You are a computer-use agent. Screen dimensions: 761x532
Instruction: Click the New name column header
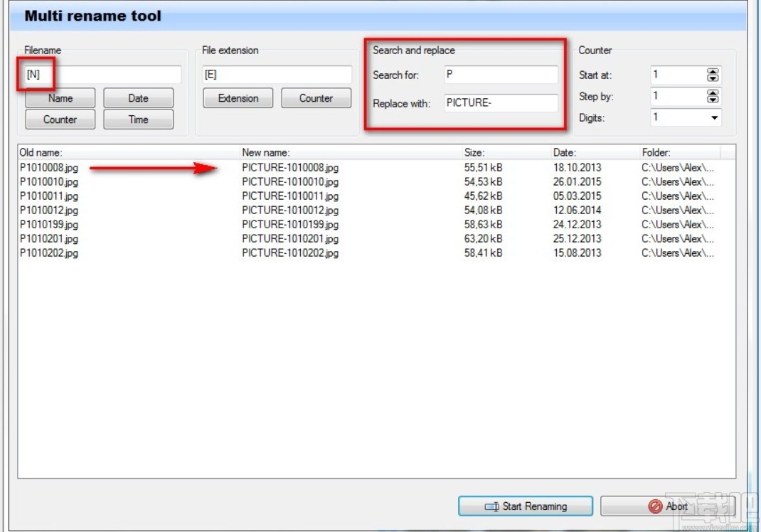(351, 152)
